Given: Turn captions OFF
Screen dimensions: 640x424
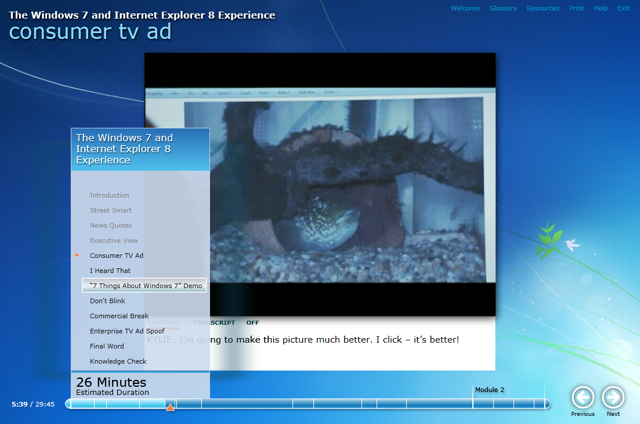Looking at the screenshot, I should [252, 322].
